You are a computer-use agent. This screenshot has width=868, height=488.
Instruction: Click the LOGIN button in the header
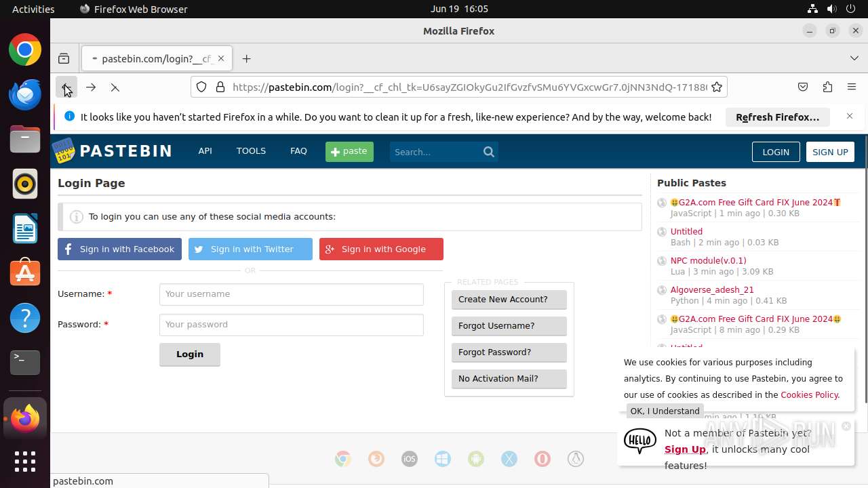[x=776, y=152]
